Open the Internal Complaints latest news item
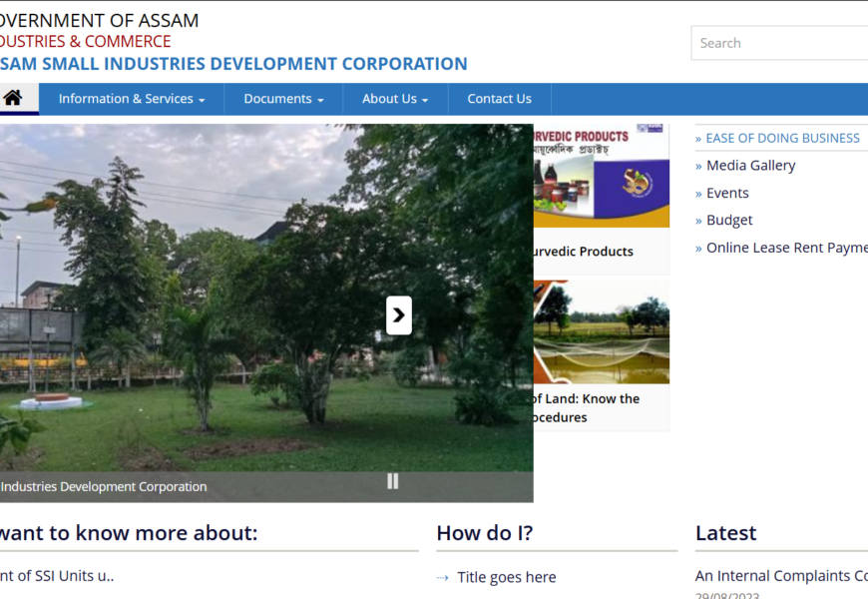 [x=780, y=576]
